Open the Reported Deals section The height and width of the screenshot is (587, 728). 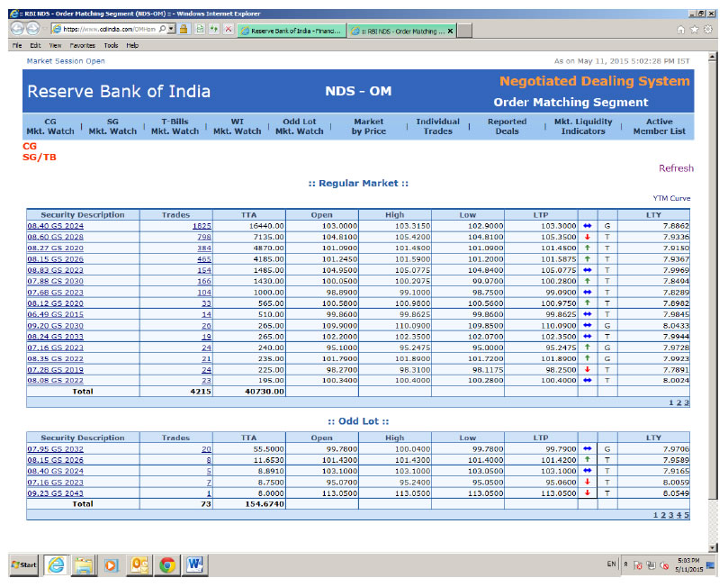[x=507, y=126]
